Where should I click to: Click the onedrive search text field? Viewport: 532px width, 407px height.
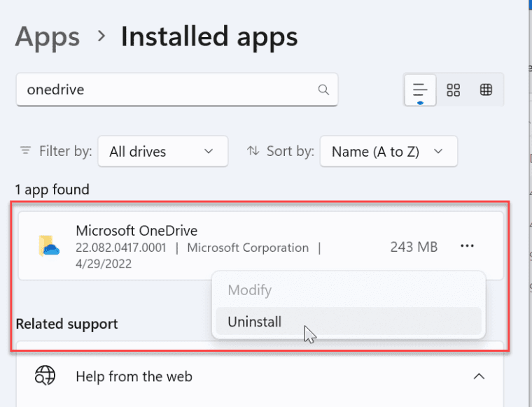168,90
